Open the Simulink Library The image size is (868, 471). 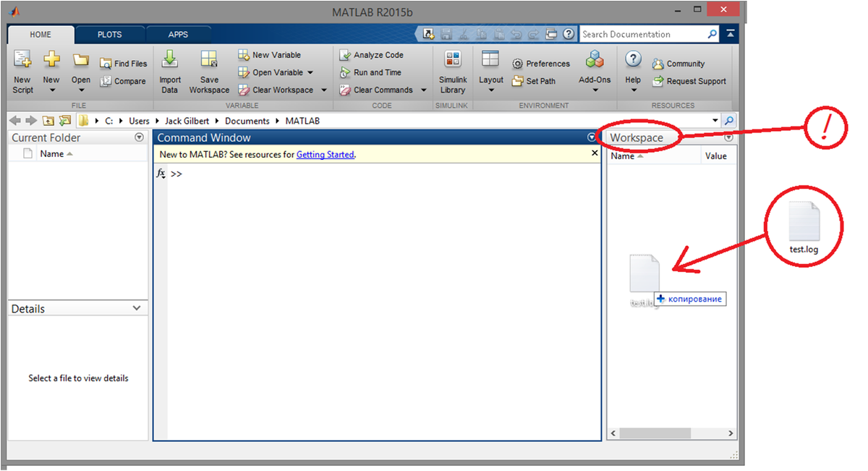click(x=453, y=72)
